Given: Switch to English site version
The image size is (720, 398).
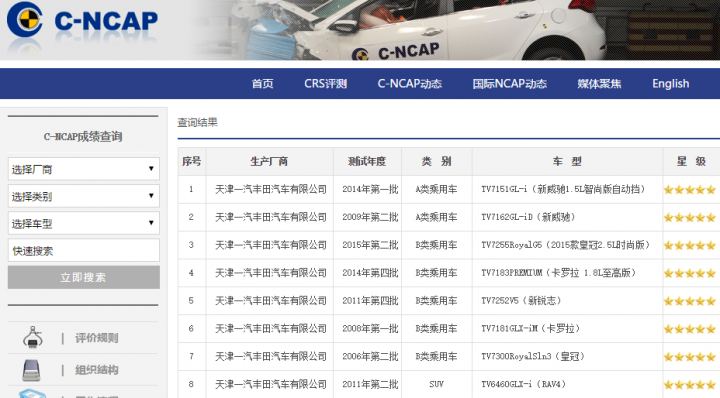Looking at the screenshot, I should point(670,84).
